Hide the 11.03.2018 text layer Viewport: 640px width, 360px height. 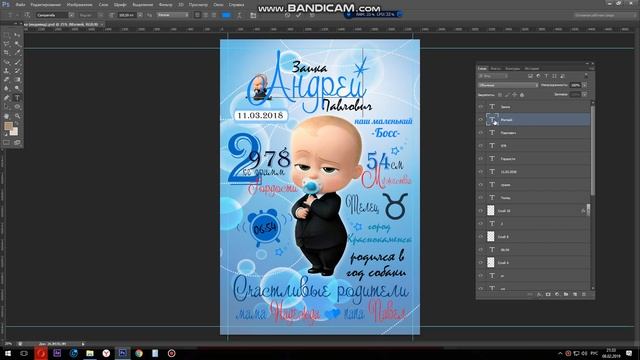(x=481, y=172)
